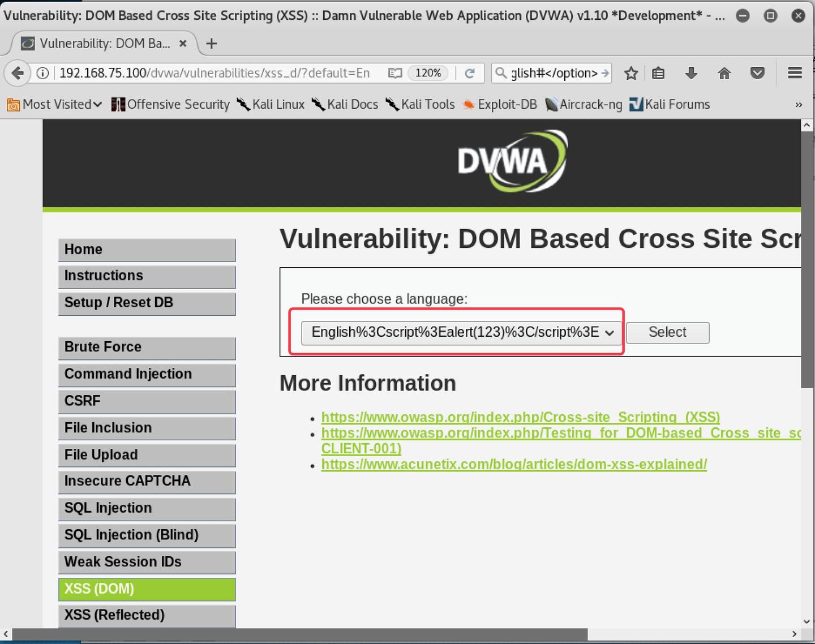Open the Downloads panel
815x644 pixels.
point(691,73)
